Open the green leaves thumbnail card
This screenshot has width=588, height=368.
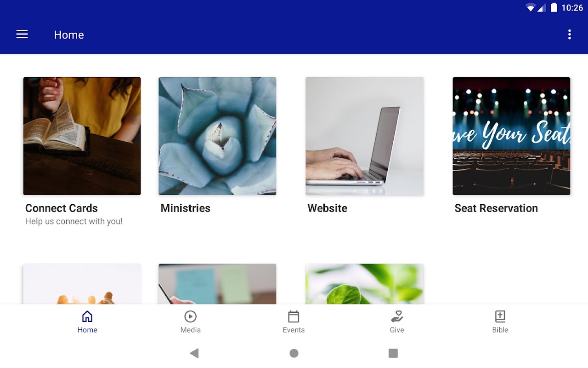click(x=364, y=284)
